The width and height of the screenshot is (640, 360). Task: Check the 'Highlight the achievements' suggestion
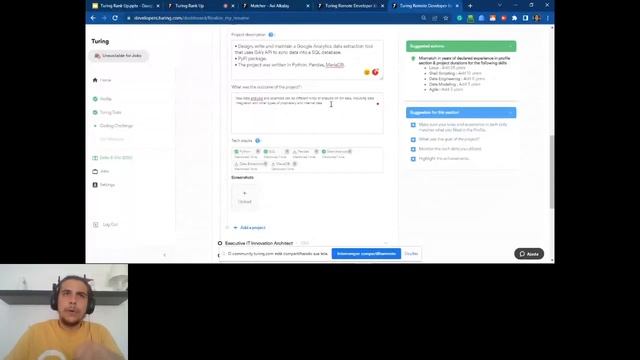[413, 159]
